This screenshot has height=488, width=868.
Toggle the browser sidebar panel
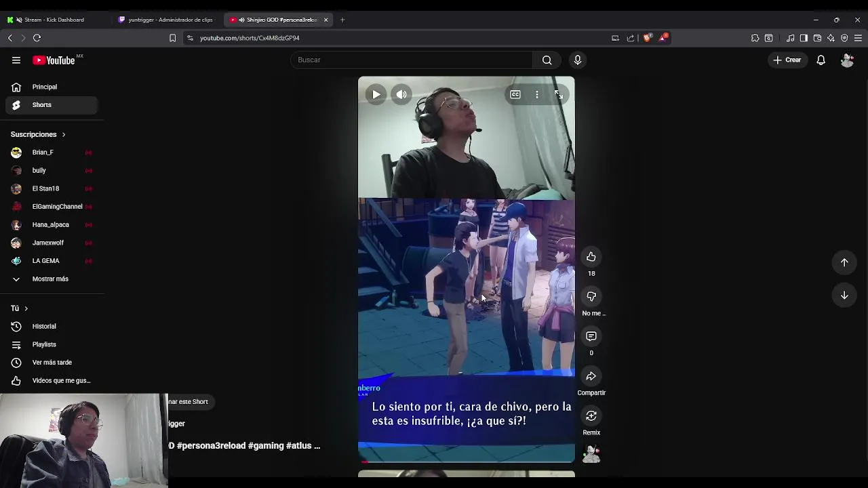(804, 38)
